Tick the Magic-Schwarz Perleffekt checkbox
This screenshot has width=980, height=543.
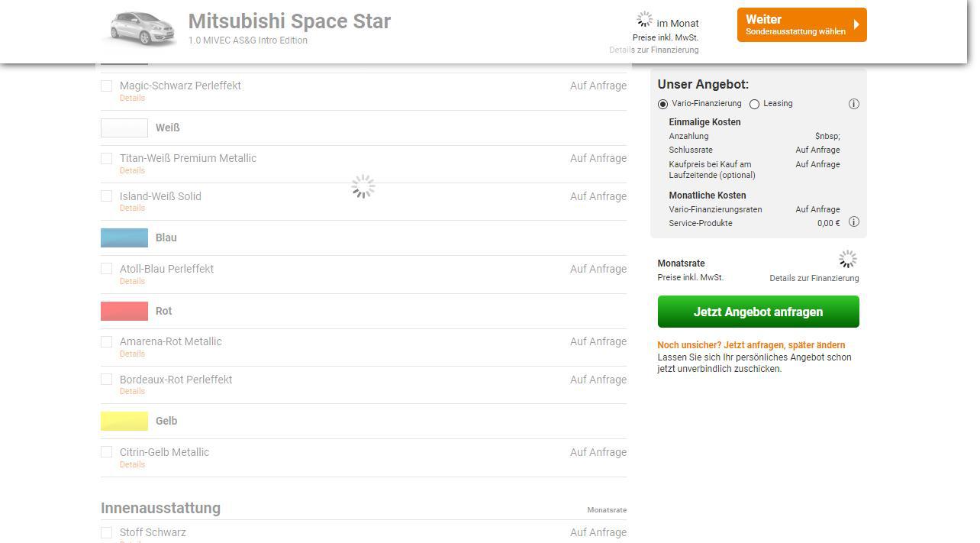[107, 86]
